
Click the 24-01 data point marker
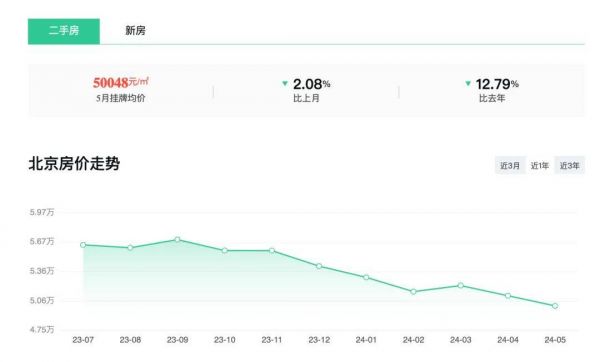366,277
